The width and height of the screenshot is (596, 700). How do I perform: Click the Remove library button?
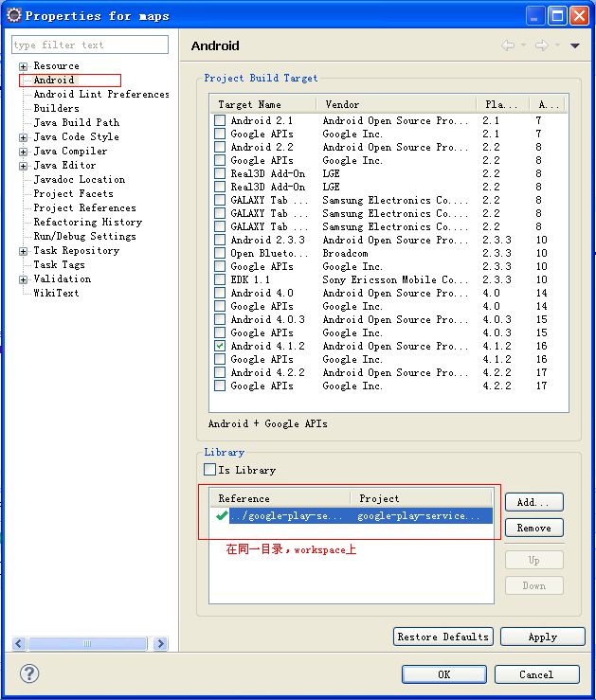pos(534,528)
